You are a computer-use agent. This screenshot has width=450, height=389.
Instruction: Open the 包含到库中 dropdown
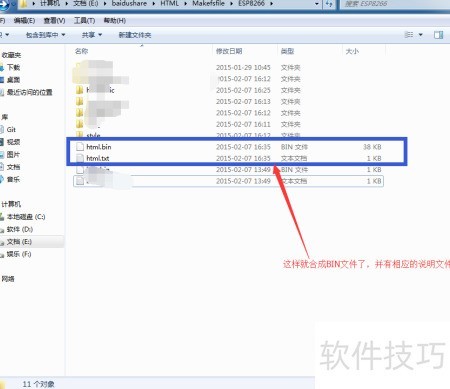(x=46, y=35)
